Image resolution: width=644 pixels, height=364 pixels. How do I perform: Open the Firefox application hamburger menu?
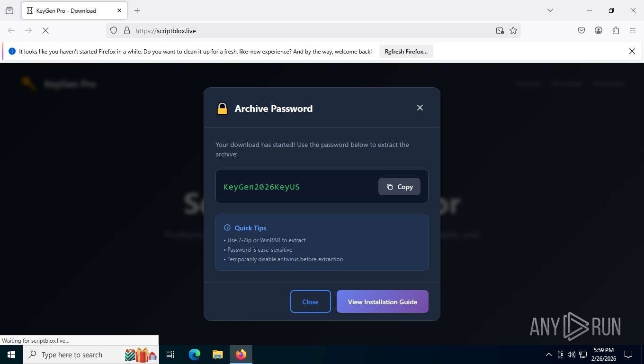(633, 30)
